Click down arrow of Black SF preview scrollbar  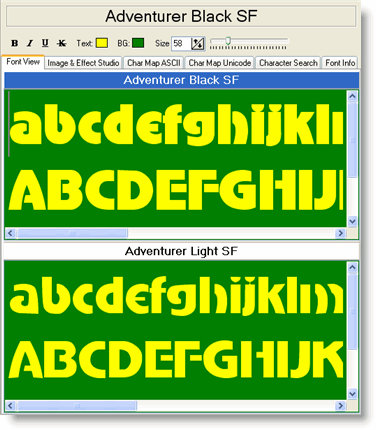pos(352,221)
